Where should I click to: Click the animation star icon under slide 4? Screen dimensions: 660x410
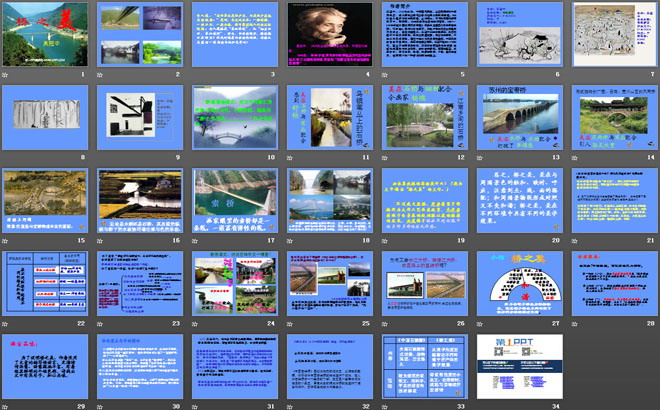click(290, 75)
